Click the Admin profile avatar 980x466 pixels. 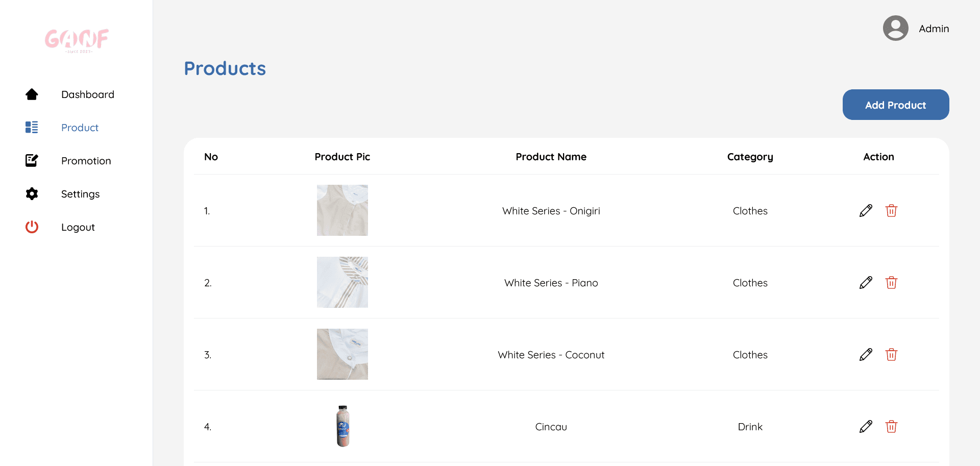(895, 28)
